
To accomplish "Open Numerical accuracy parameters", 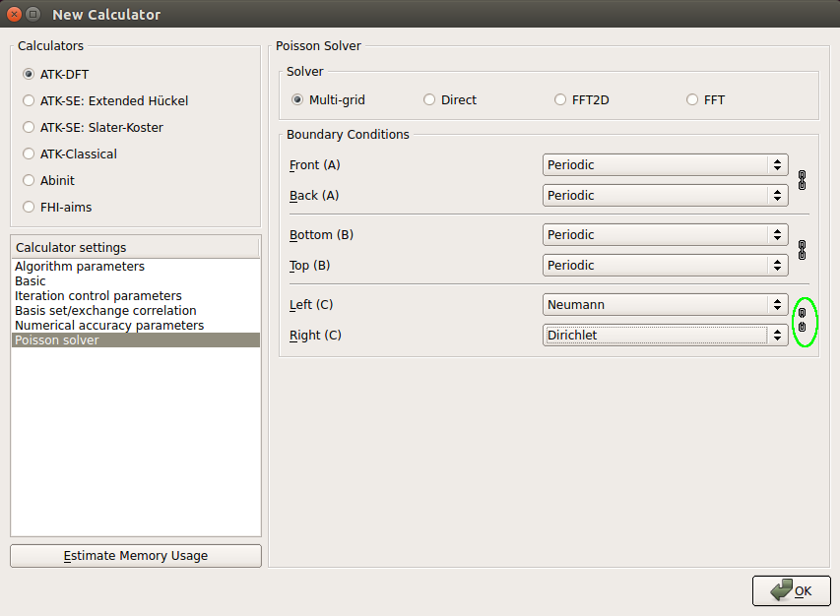I will pyautogui.click(x=136, y=326).
